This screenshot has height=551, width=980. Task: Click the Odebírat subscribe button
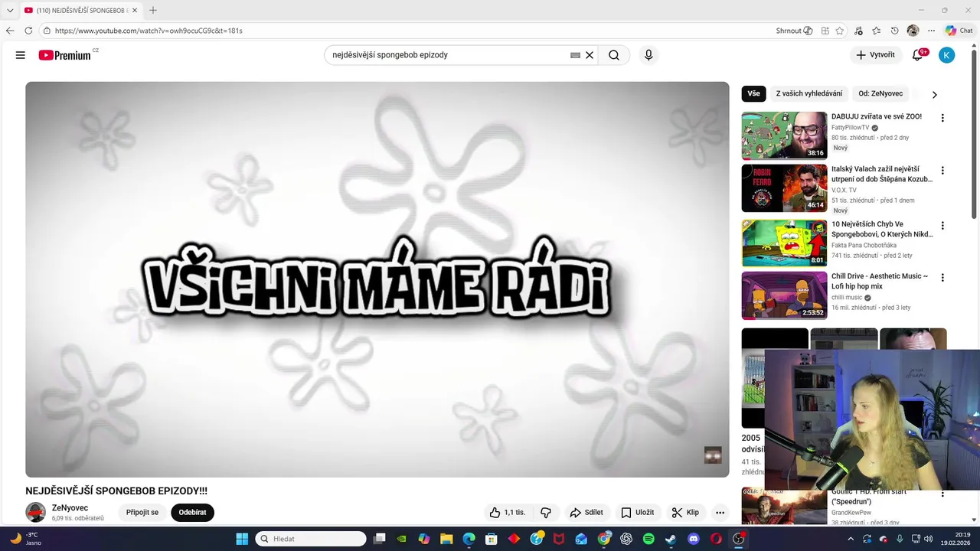tap(192, 513)
